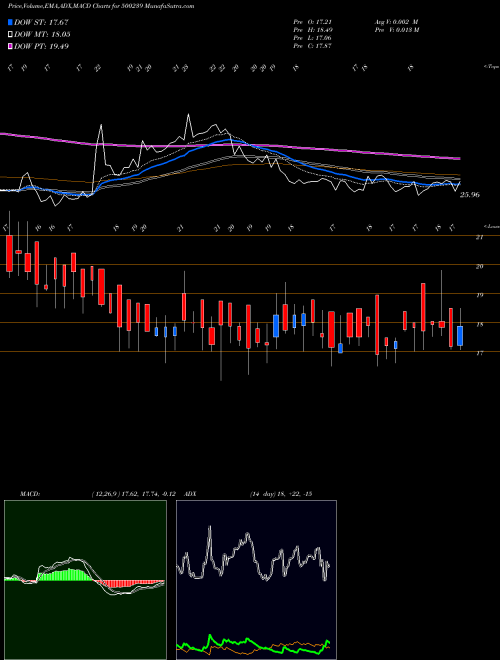Click the 25.96 value beside the EMA lines
This screenshot has width=500, height=660.
pos(470,195)
